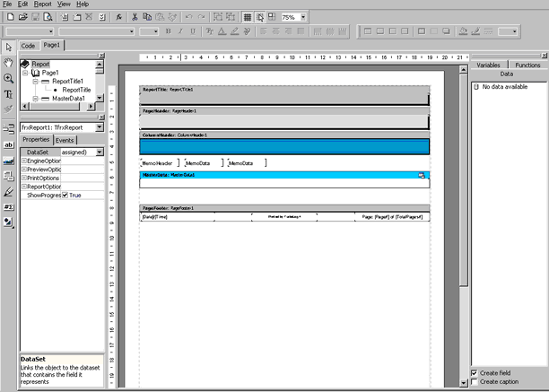The width and height of the screenshot is (549, 392).
Task: Switch to the Variables tab
Action: (488, 65)
